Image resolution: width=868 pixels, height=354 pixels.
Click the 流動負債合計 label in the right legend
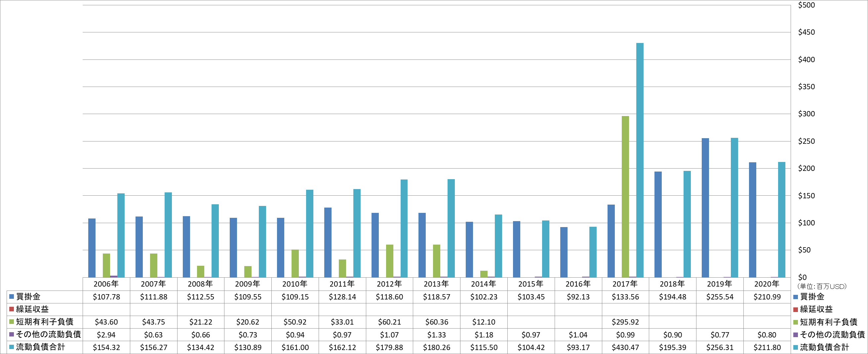pyautogui.click(x=824, y=347)
